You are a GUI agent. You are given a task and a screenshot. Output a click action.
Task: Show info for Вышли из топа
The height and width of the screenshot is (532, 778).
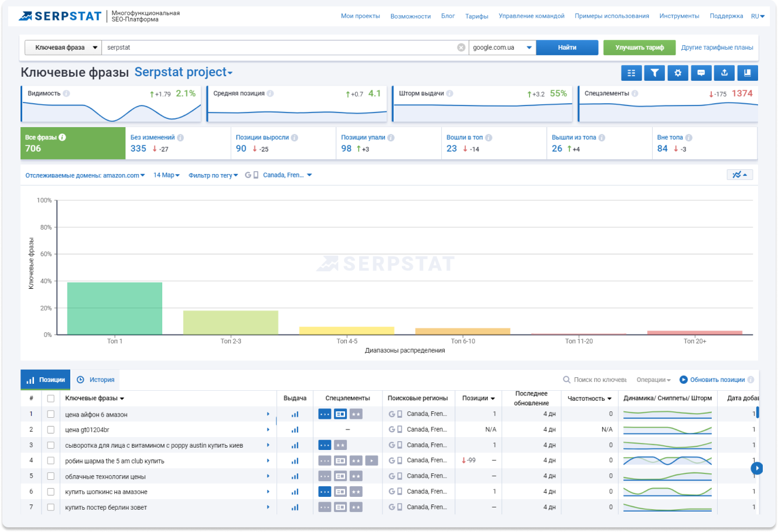602,138
